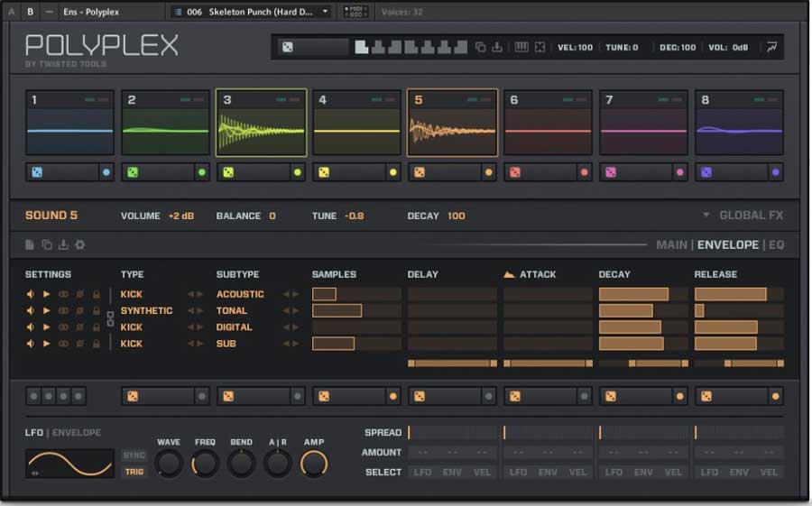
Task: Play the Synthetic Tonal layer preview
Action: coord(47,311)
